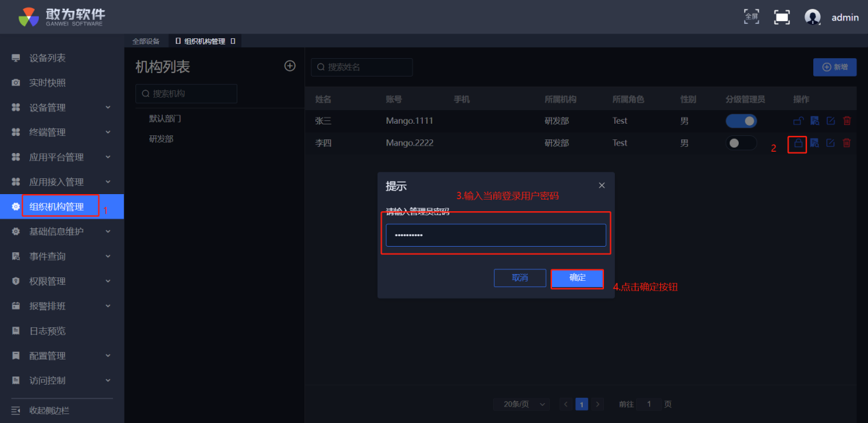Select 研发部 in the organization list
Viewport: 868px width, 423px height.
[161, 139]
